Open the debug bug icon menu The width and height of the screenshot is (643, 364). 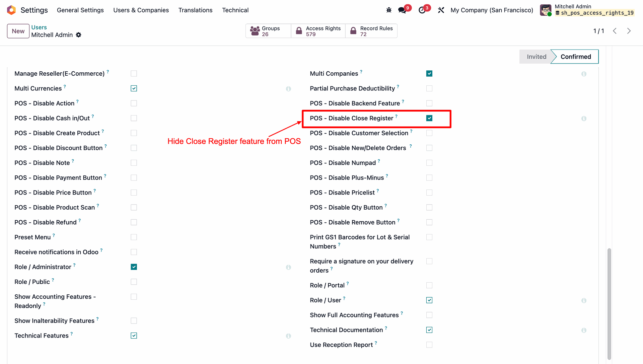click(389, 10)
